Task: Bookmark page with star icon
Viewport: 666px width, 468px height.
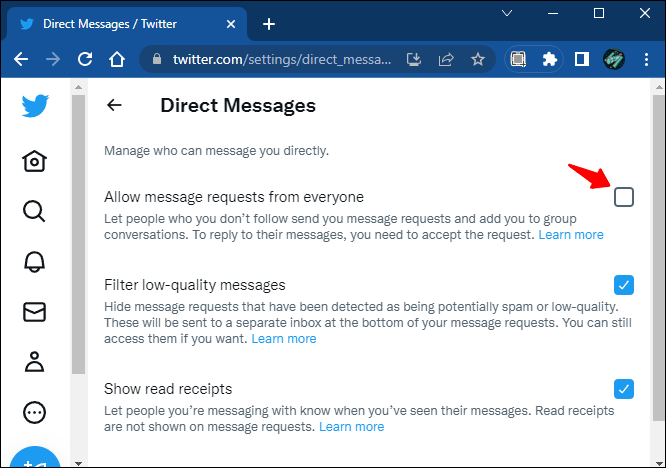Action: click(x=478, y=59)
